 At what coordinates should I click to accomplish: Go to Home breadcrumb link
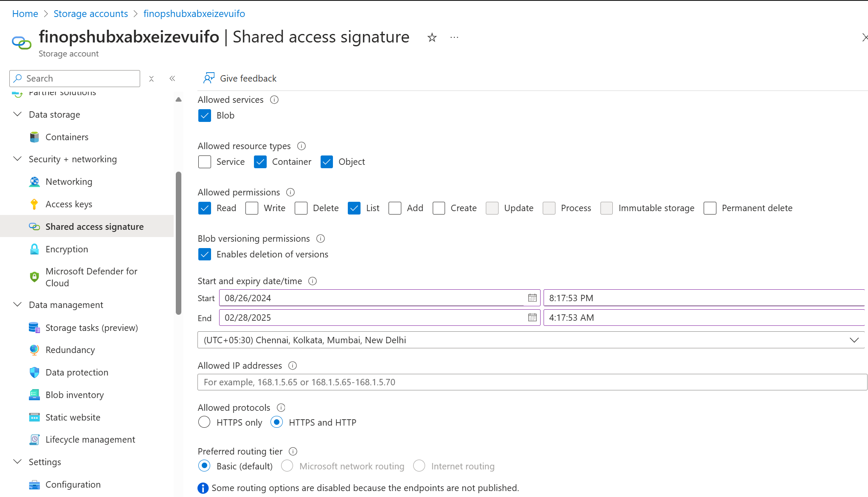pos(25,14)
